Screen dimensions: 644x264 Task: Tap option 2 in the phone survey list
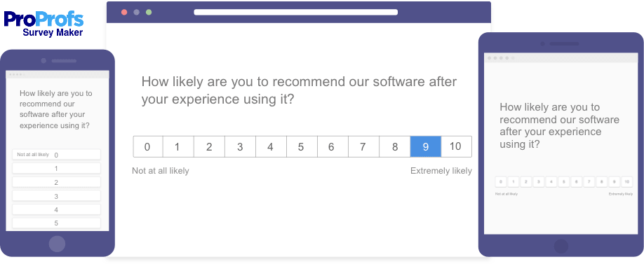coord(56,183)
